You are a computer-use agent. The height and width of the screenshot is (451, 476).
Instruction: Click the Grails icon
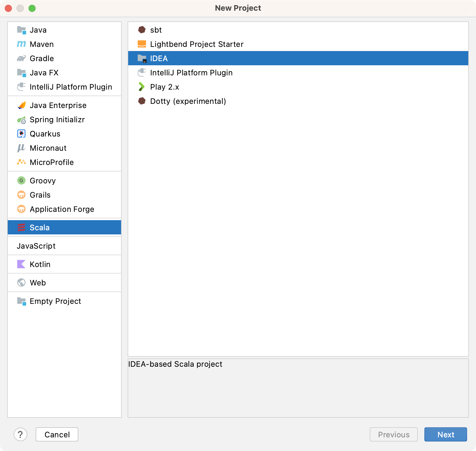[x=21, y=195]
